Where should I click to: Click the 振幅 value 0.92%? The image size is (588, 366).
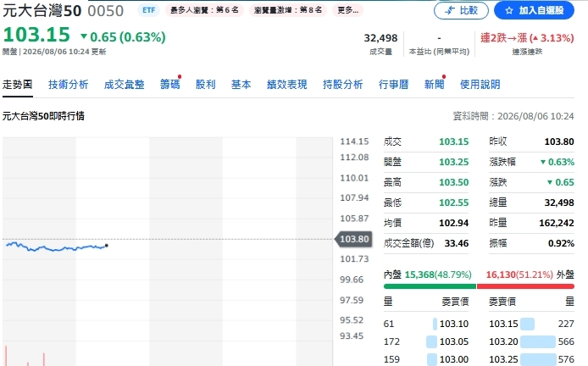[561, 243]
